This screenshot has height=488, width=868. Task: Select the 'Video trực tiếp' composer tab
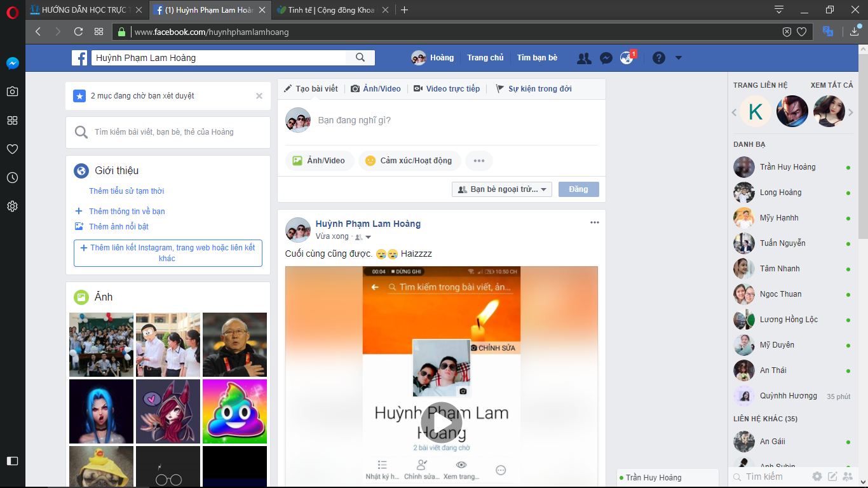(x=447, y=89)
